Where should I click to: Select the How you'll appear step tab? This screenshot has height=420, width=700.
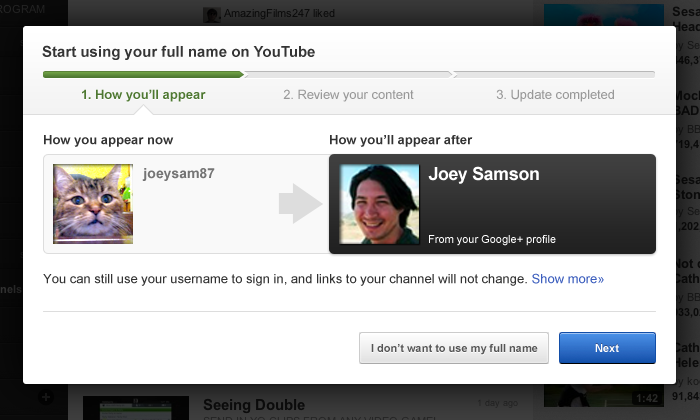[143, 95]
